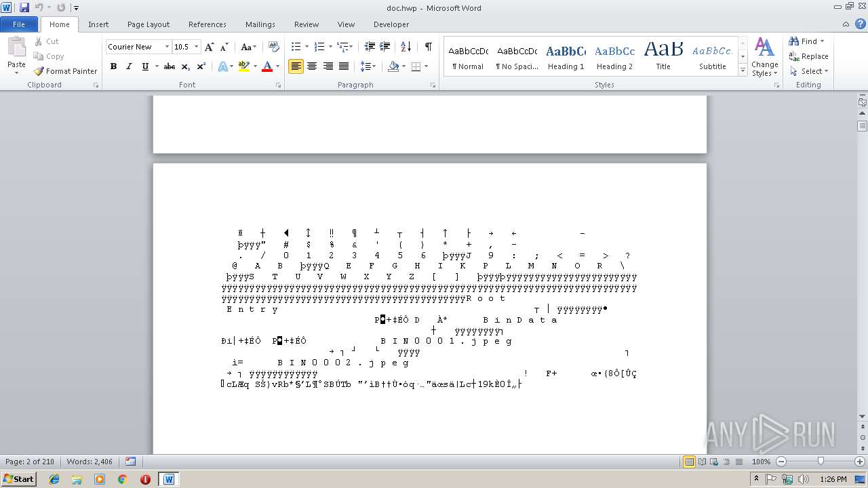Click Zoom In plus button
The height and width of the screenshot is (488, 868).
click(x=860, y=462)
